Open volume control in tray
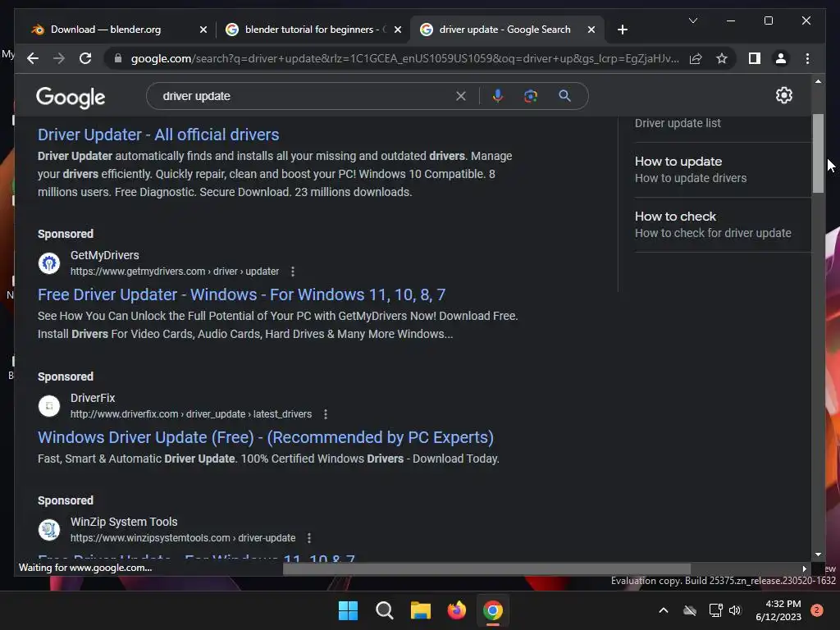 point(735,610)
